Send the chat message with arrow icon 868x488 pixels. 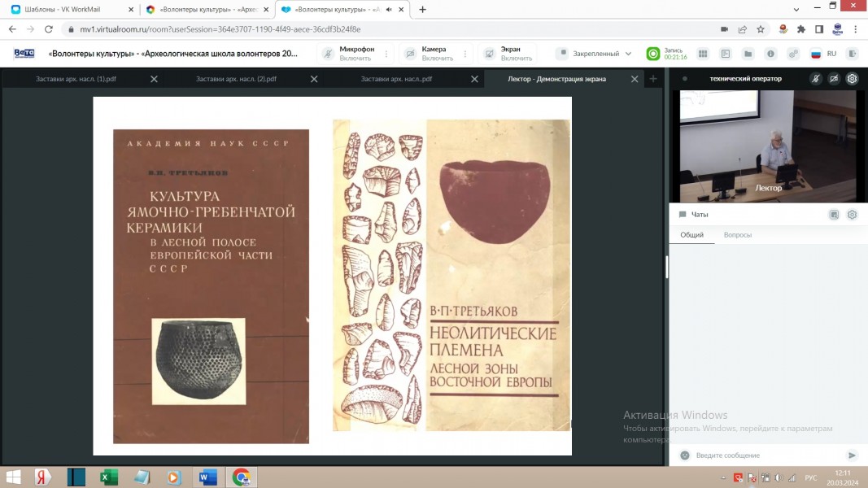tap(852, 455)
